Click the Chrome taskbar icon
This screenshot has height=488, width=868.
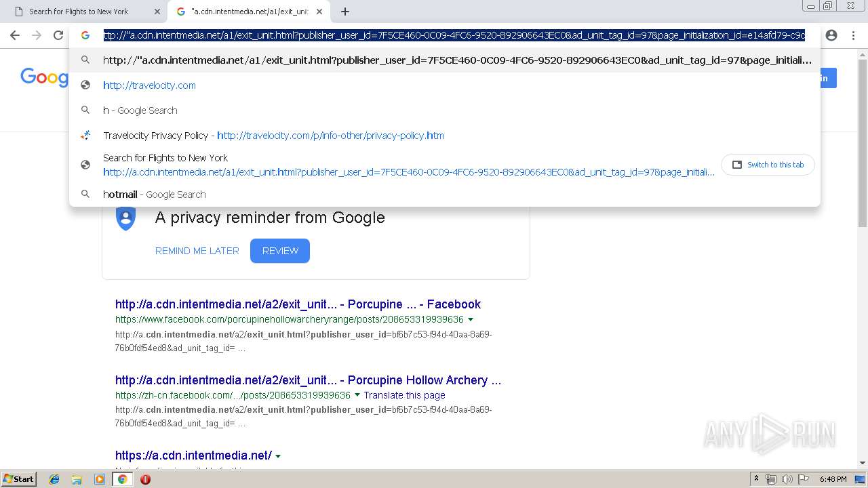pyautogui.click(x=122, y=479)
